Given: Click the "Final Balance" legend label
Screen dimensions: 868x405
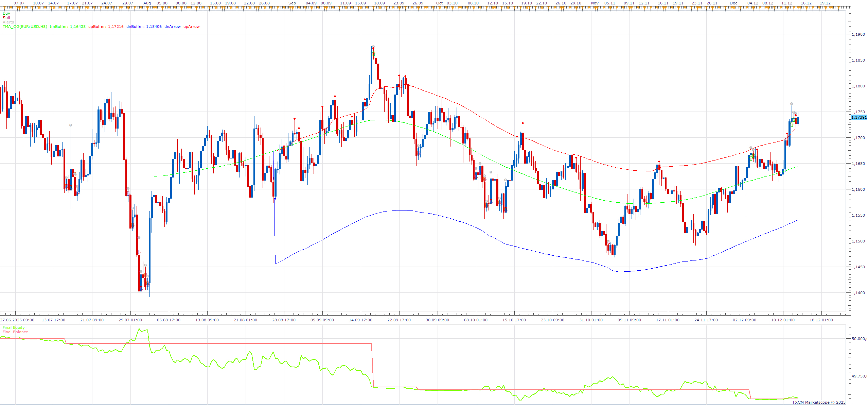Looking at the screenshot, I should click(x=15, y=332).
